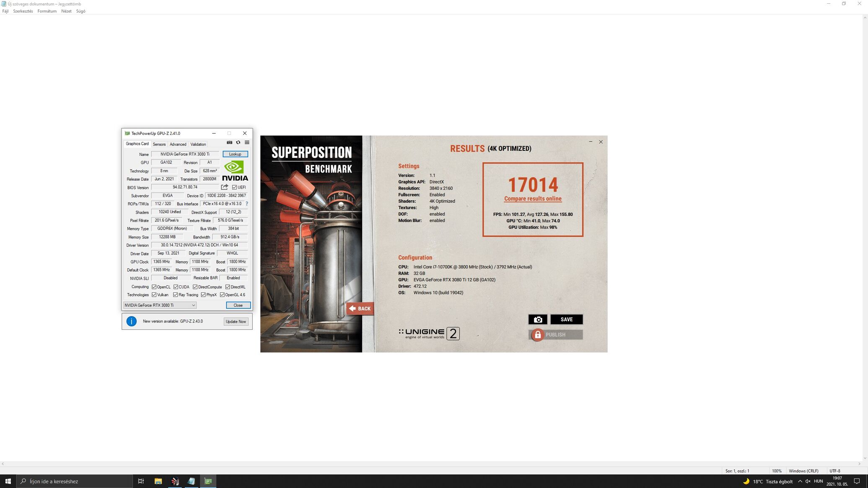
Task: Click the UTF-8 status bar entry
Action: click(x=835, y=471)
